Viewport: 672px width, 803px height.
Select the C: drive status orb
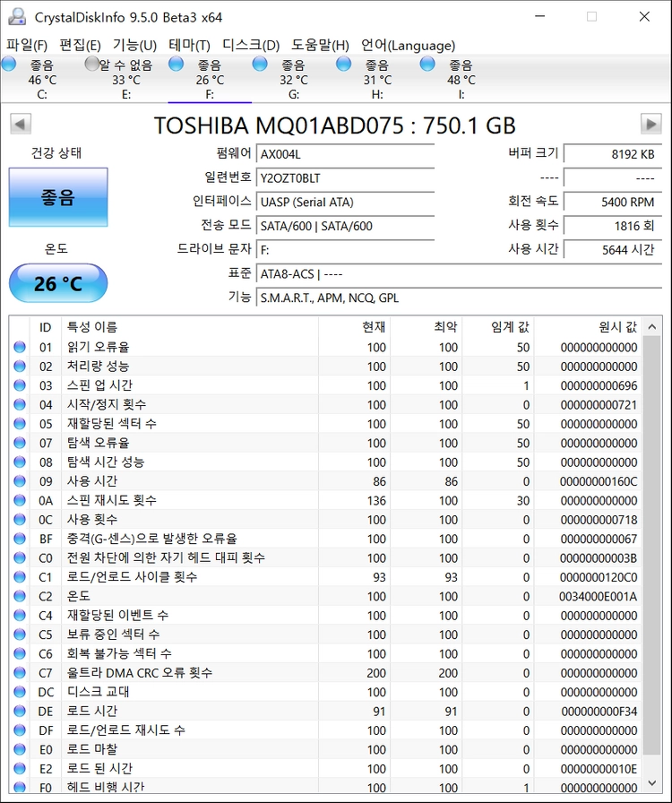click(x=9, y=64)
